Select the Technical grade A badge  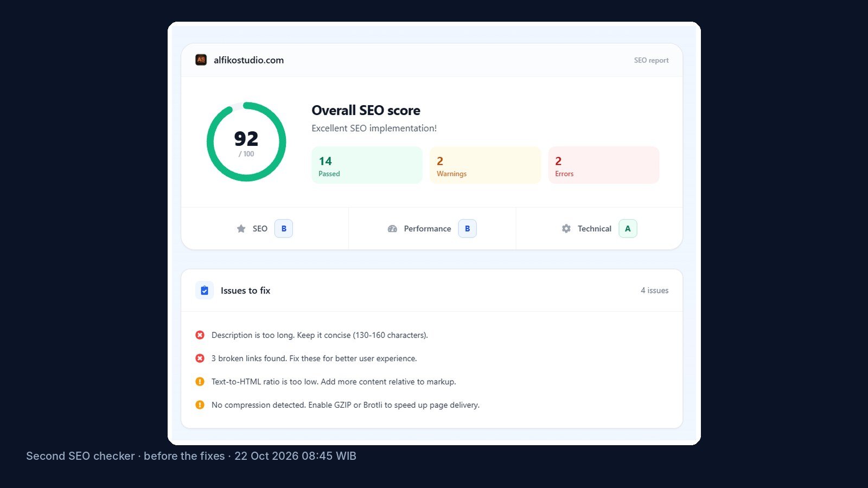click(x=628, y=229)
